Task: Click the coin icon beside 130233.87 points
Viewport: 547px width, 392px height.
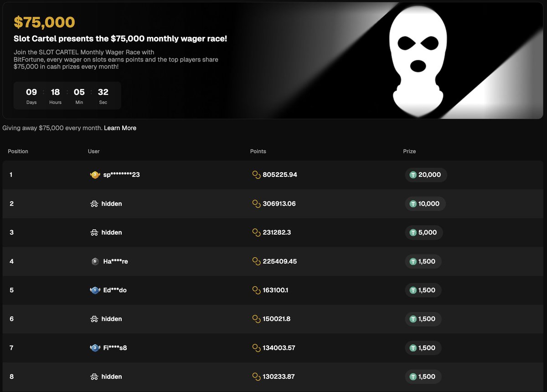Action: [x=256, y=377]
